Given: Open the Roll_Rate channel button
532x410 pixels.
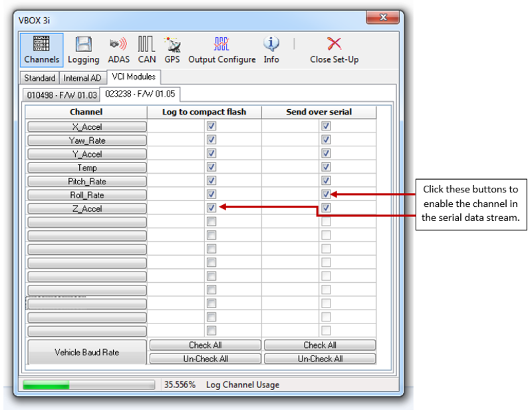Looking at the screenshot, I should point(87,194).
